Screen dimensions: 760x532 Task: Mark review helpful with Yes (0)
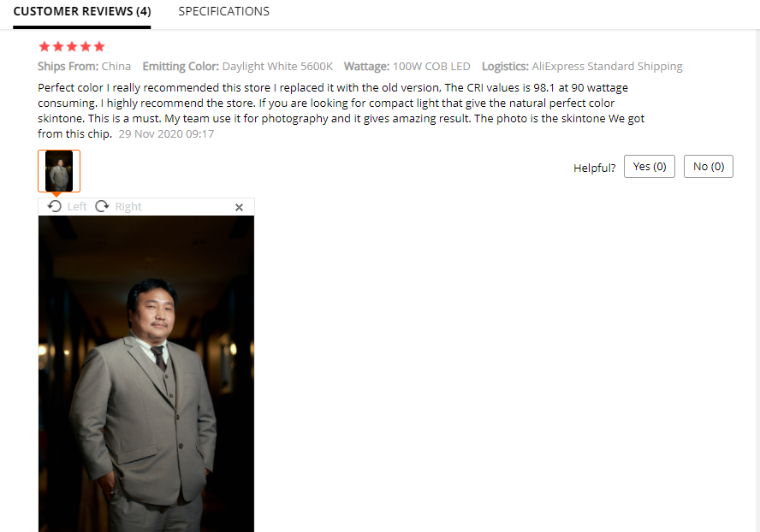coord(649,167)
